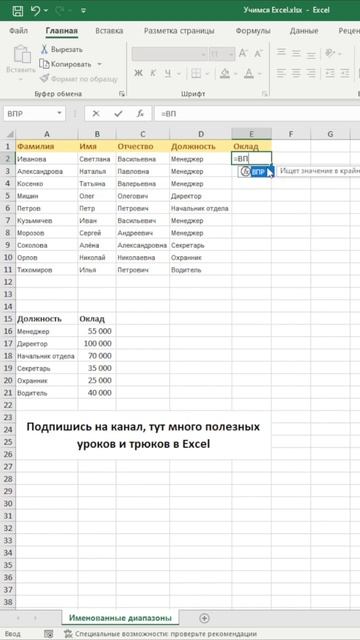Open the Формулы ribbon tab
This screenshot has height=640, width=360.
[253, 31]
